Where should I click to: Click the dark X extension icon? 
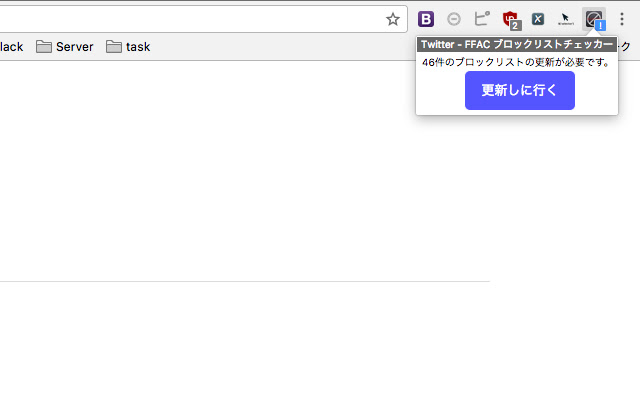click(538, 19)
